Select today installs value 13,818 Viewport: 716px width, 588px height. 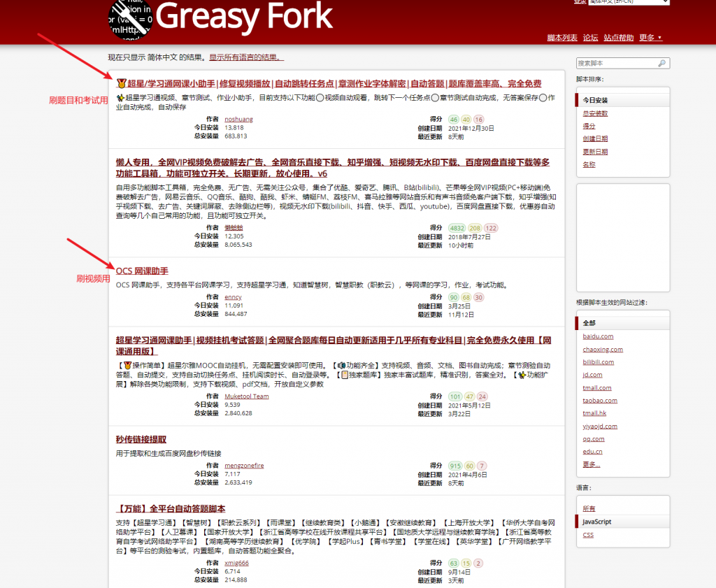tap(234, 127)
